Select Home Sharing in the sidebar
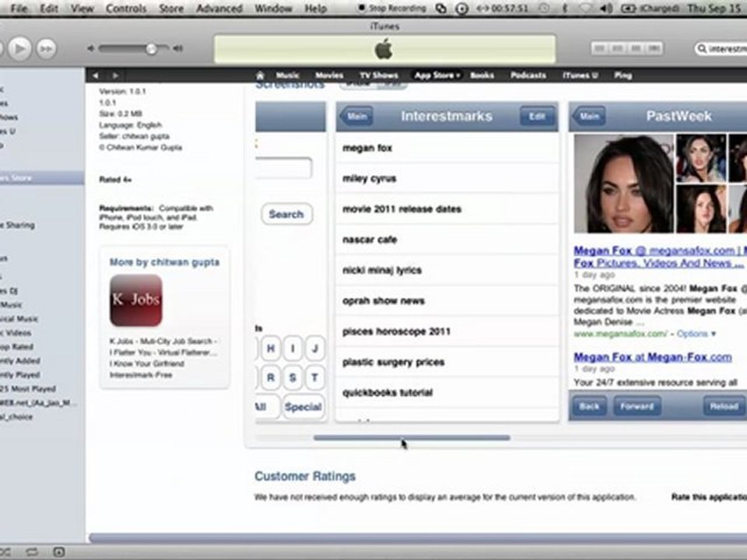Viewport: 747px width, 560px height. pos(18,225)
